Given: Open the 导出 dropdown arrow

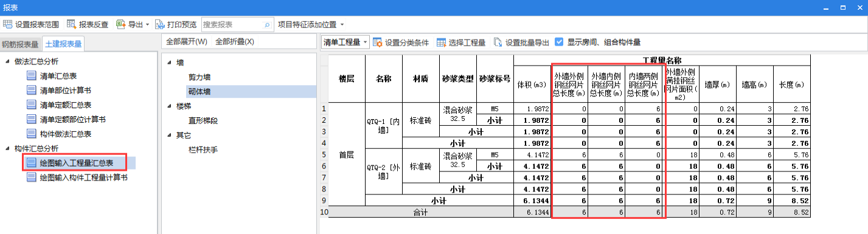Looking at the screenshot, I should tap(148, 25).
